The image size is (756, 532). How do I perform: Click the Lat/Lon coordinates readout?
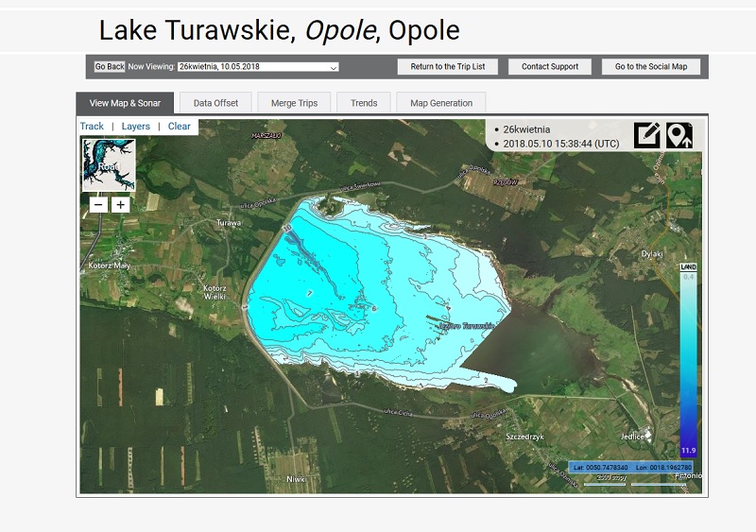click(630, 467)
